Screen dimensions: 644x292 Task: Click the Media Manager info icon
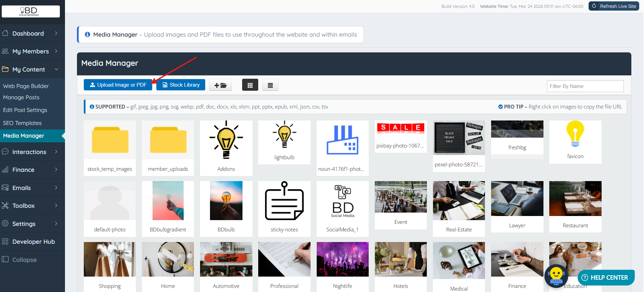pos(88,35)
